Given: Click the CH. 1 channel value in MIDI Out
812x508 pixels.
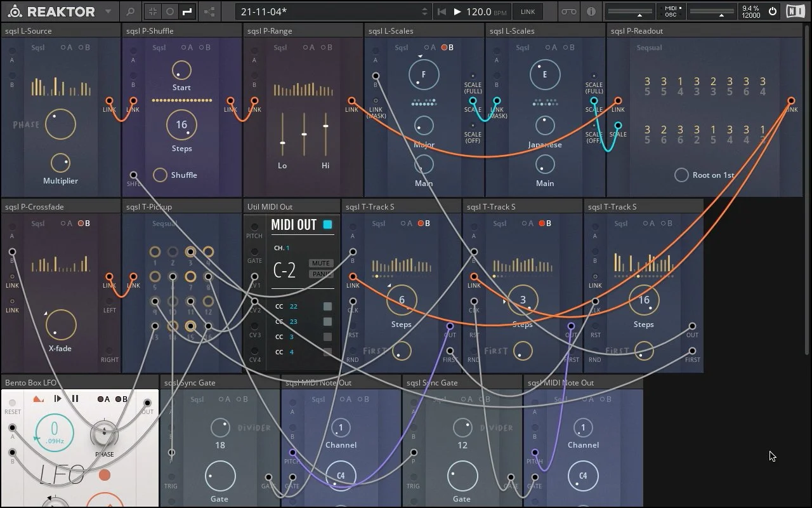Looking at the screenshot, I should 287,248.
